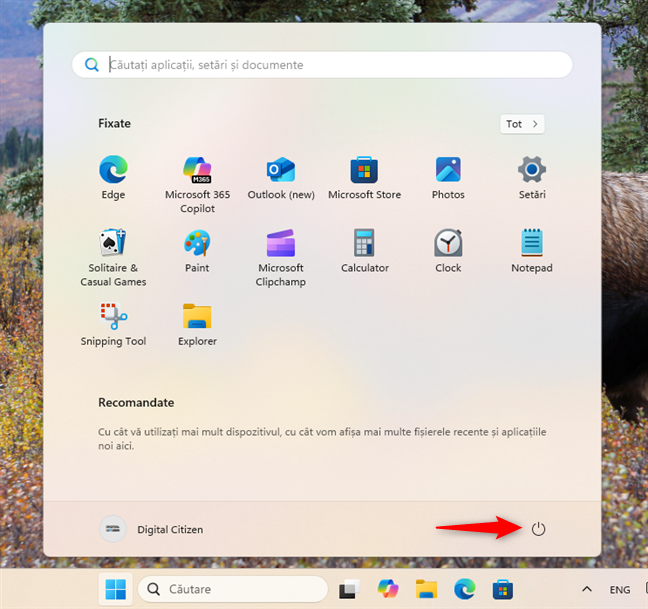Click the power button in Start menu
648x609 pixels.
(x=538, y=529)
